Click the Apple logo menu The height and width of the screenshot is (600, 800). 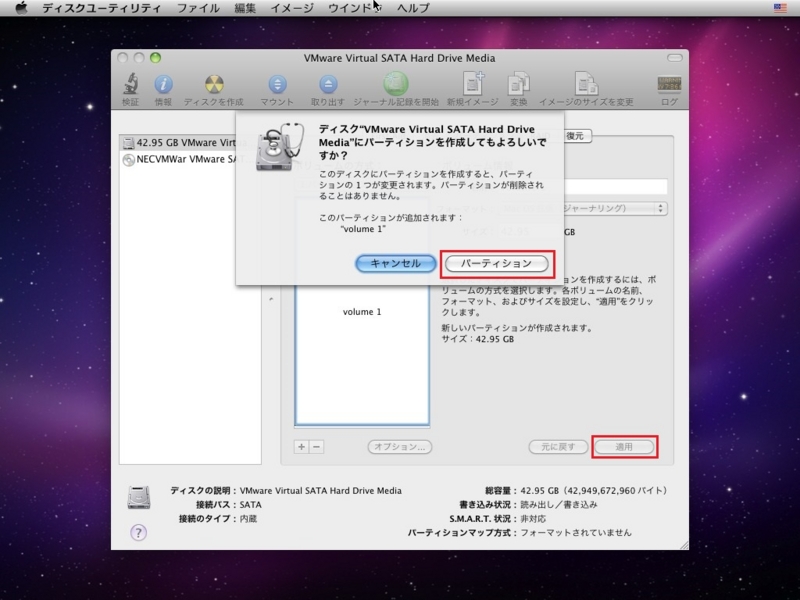tap(21, 8)
